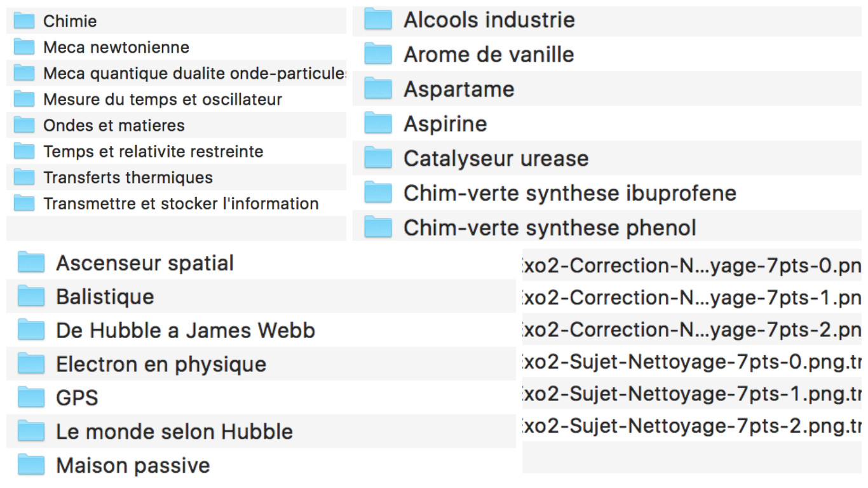Open the Aspirine folder icon

click(x=378, y=123)
